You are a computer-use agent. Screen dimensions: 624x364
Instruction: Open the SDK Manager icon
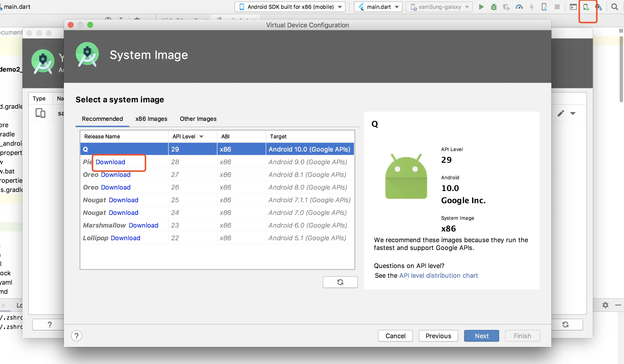click(x=599, y=7)
